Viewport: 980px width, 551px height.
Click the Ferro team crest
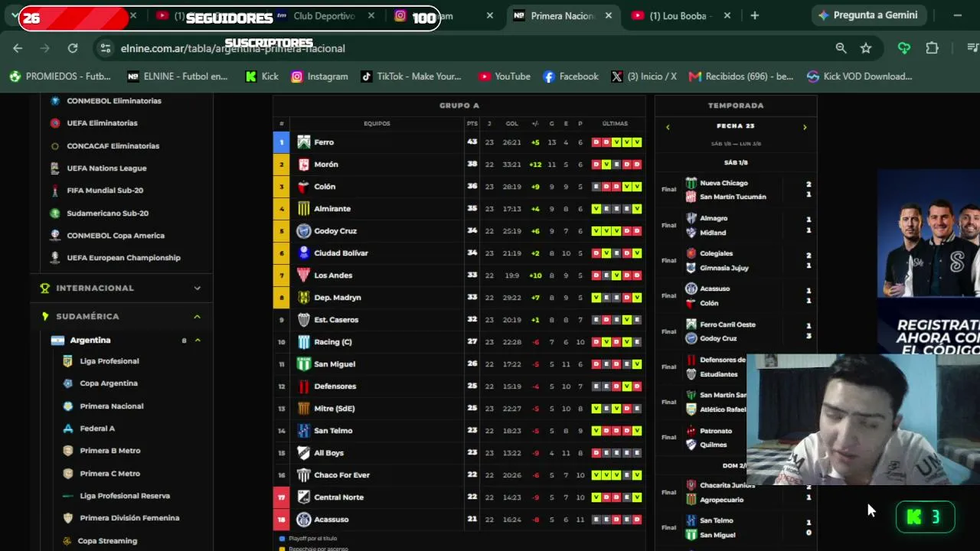[304, 142]
